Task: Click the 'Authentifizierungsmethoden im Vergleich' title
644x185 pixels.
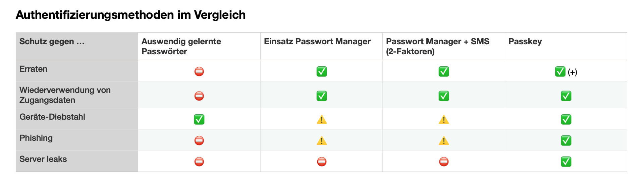Action: 131,15
